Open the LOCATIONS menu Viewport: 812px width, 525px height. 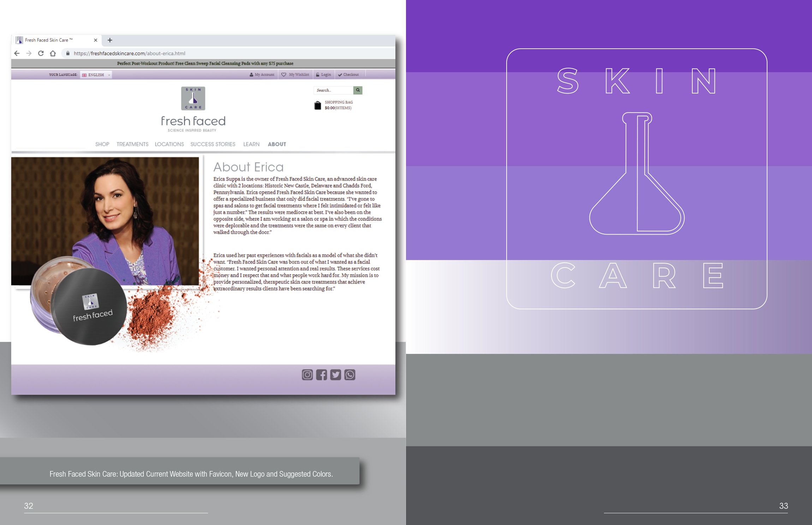pos(169,144)
